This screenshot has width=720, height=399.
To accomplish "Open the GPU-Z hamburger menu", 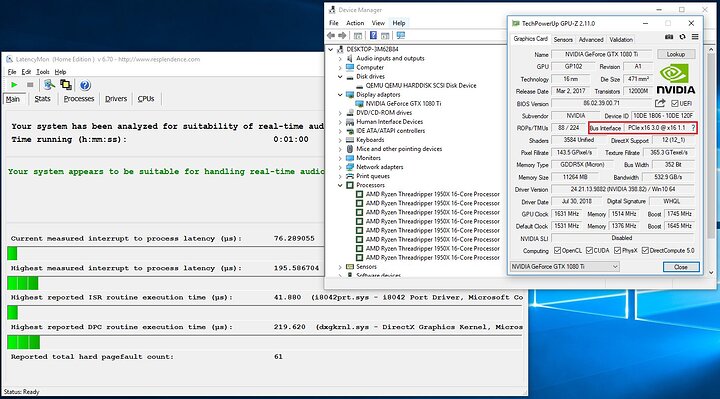I will point(695,37).
